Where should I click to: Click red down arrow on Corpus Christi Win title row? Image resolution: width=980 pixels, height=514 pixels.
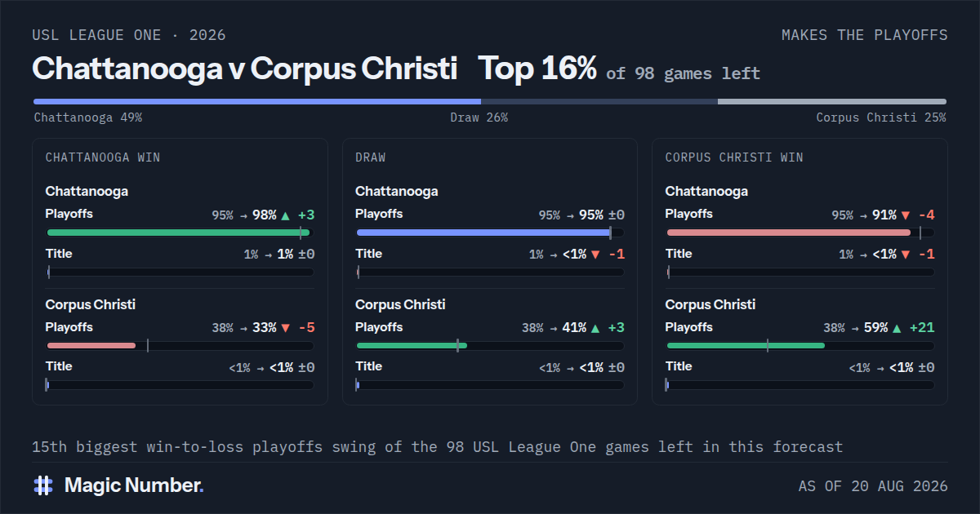(905, 255)
